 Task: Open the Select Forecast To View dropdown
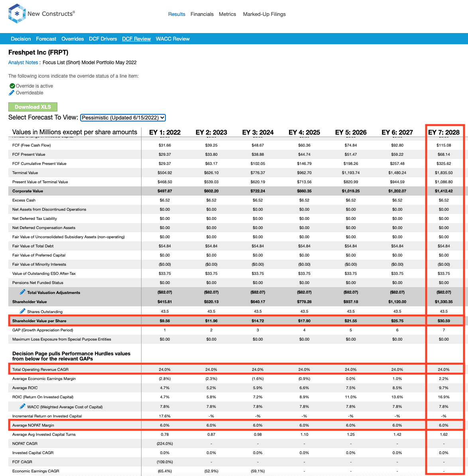click(x=123, y=118)
